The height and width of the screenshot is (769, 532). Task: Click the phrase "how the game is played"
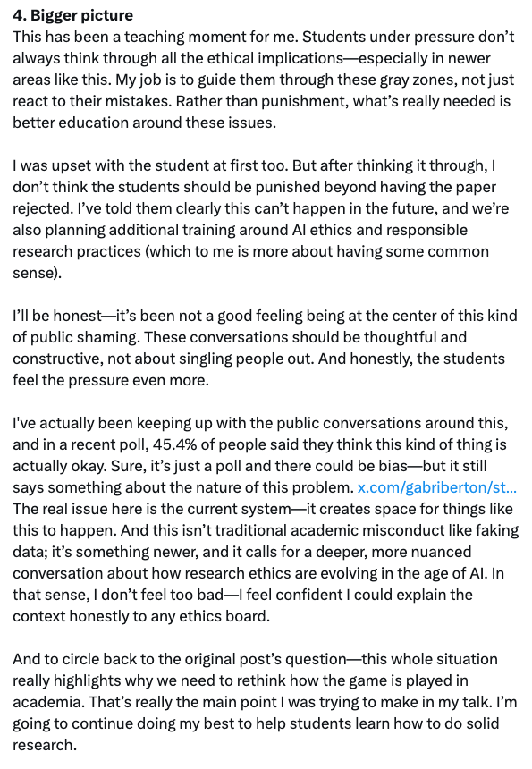[367, 680]
